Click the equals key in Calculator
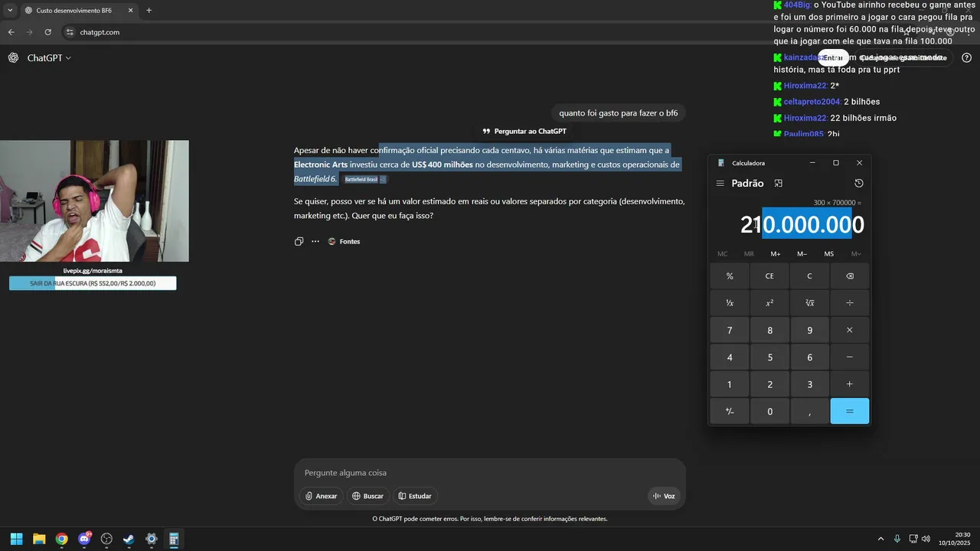Image resolution: width=980 pixels, height=551 pixels. pos(849,411)
